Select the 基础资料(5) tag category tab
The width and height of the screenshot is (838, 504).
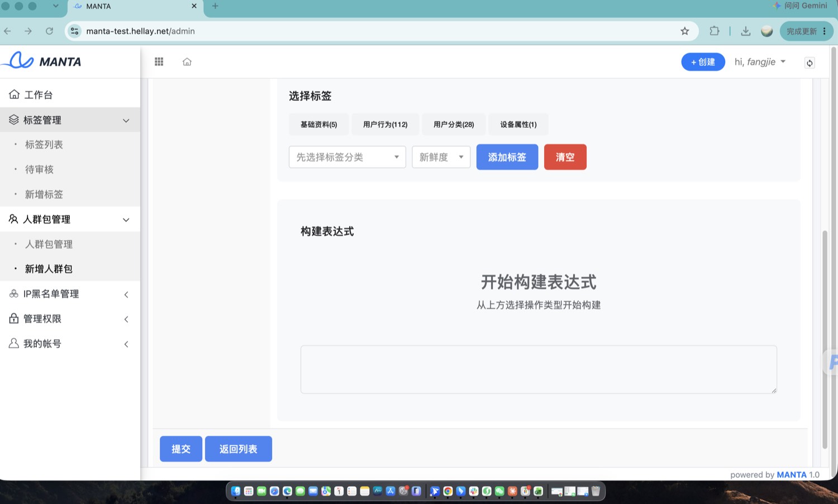pyautogui.click(x=319, y=125)
